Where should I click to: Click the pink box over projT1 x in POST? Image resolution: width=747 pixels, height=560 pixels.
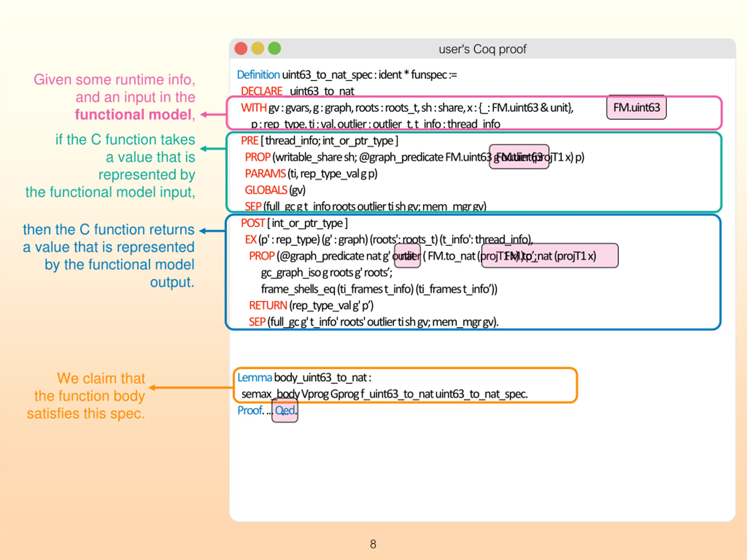coord(550,256)
